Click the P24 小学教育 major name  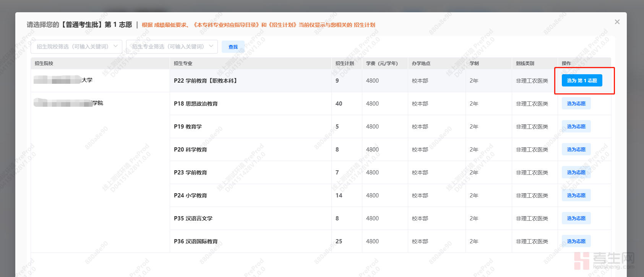[190, 196]
